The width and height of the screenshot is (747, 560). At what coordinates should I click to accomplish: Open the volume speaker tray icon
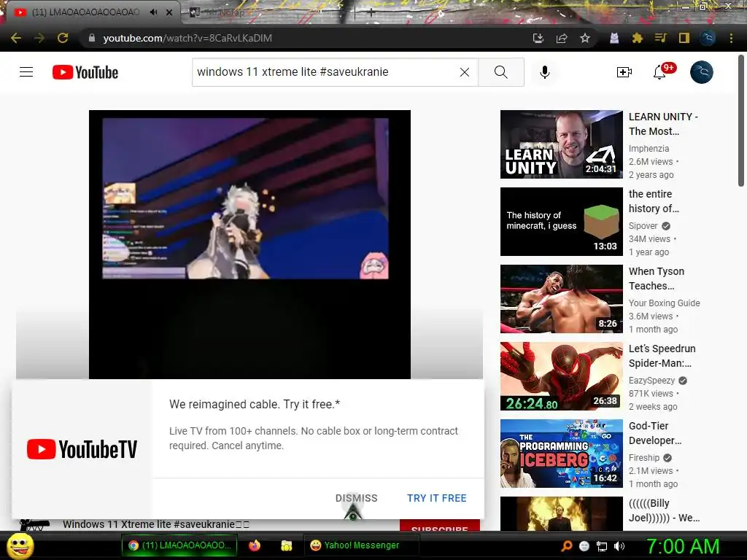[619, 546]
